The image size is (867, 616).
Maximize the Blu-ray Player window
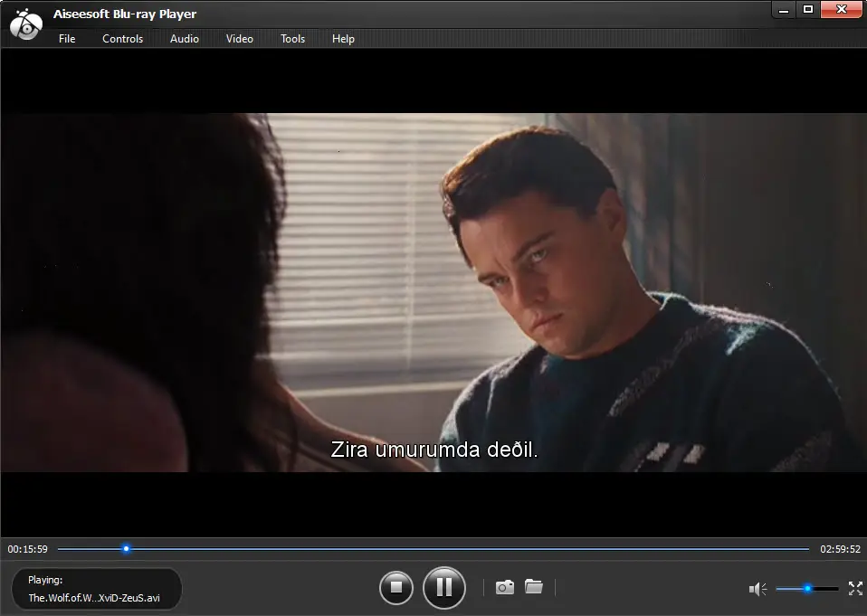[808, 10]
